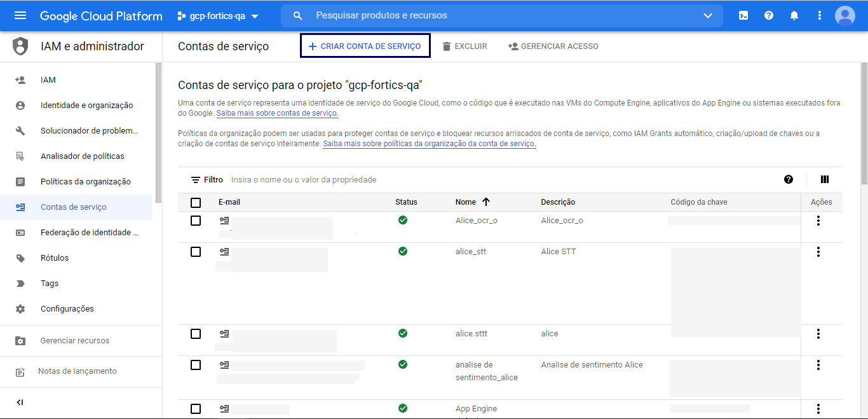Open the hamburger navigation menu
The width and height of the screenshot is (868, 419).
[x=20, y=15]
